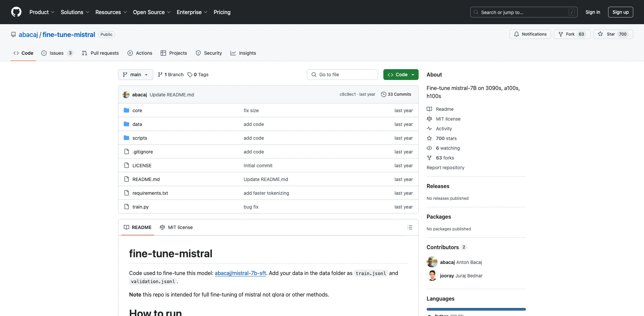Open the fix size commit message
The image size is (644, 316).
[251, 110]
